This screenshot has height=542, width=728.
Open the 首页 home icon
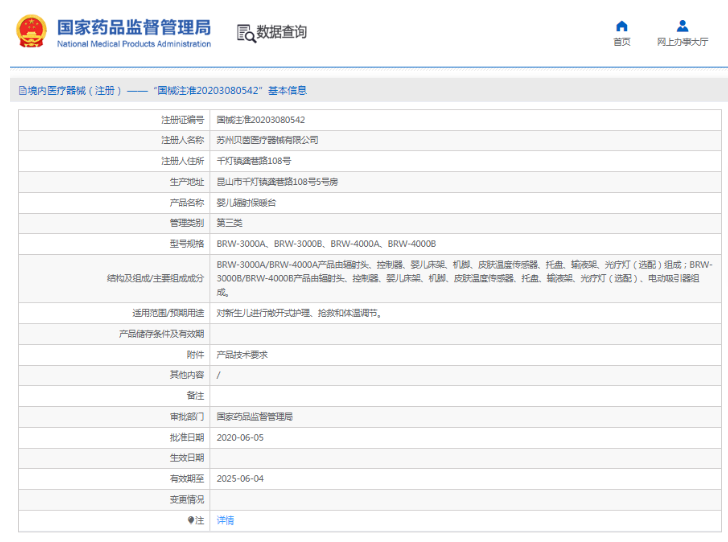point(621,26)
